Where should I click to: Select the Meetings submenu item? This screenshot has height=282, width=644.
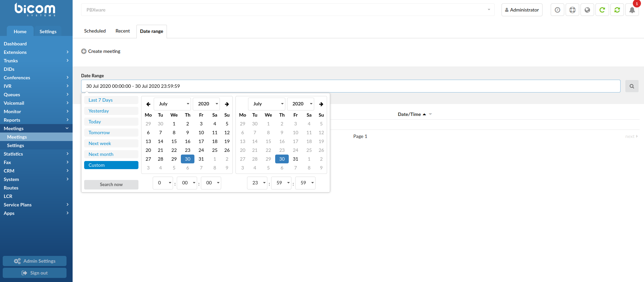click(36, 137)
